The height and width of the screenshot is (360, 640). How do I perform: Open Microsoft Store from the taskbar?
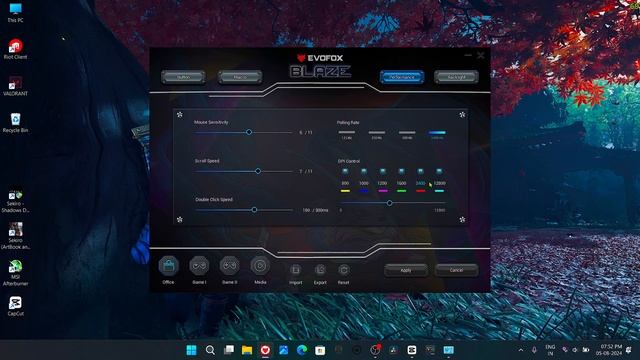pyautogui.click(x=320, y=350)
